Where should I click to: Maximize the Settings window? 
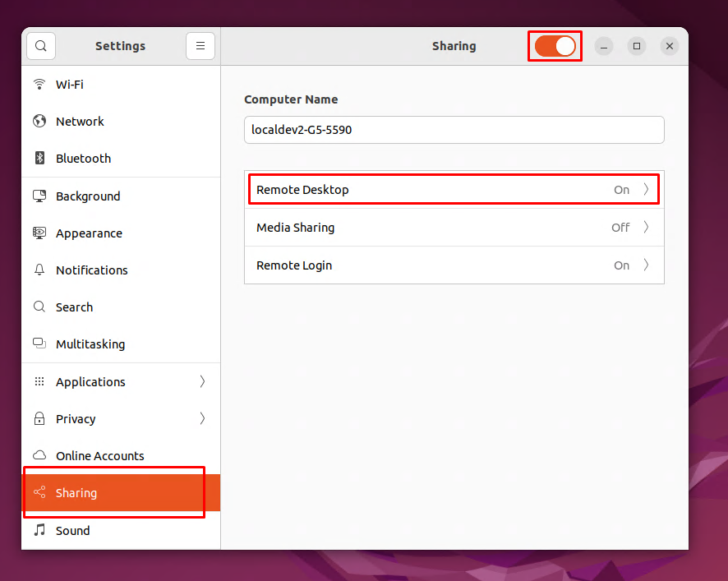(x=637, y=46)
